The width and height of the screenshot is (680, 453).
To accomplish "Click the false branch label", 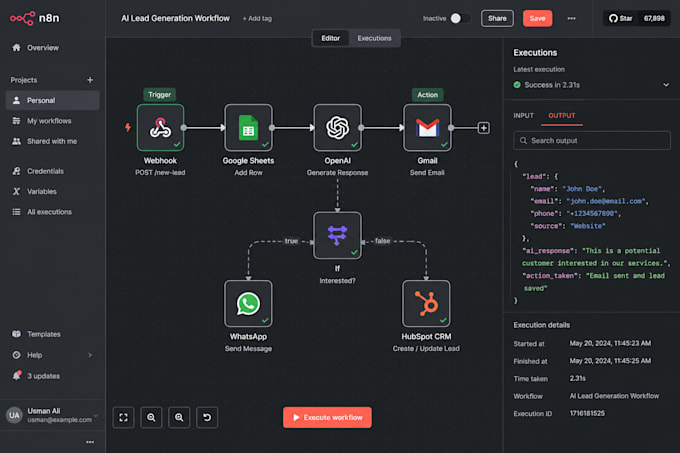I will click(x=382, y=241).
